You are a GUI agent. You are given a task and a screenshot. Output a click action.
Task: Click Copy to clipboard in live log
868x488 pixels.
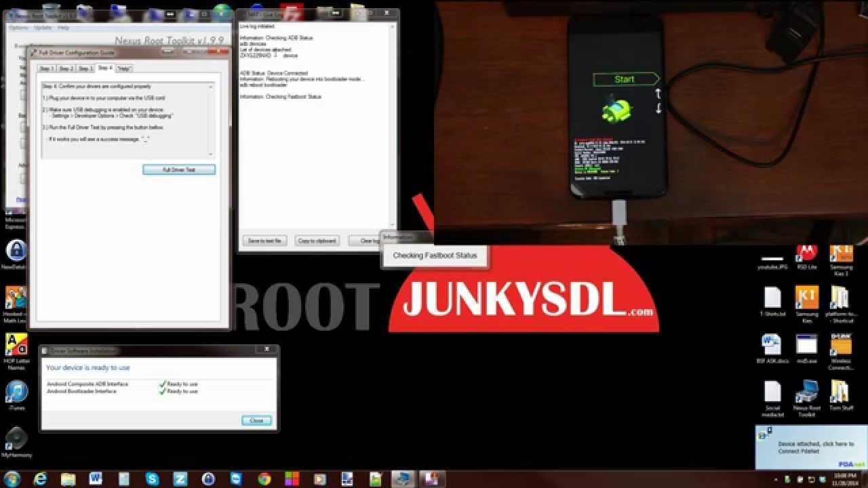[317, 241]
